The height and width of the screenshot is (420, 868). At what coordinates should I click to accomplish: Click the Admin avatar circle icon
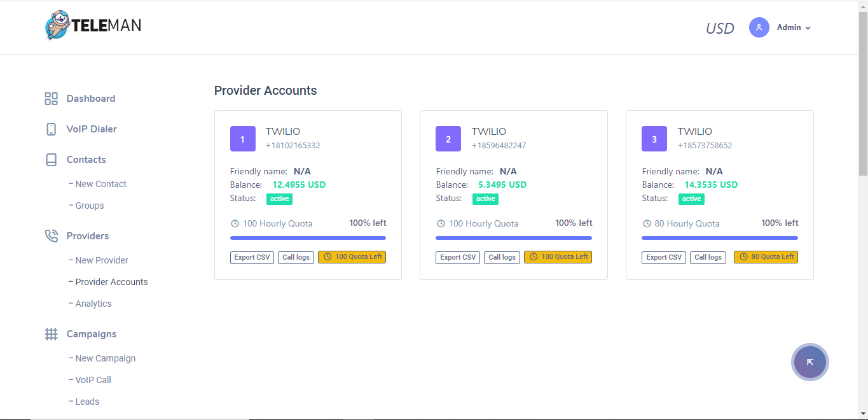pos(759,27)
